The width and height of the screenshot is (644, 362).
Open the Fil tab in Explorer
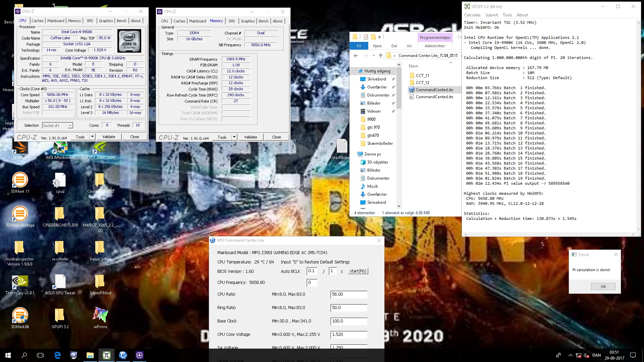(359, 46)
